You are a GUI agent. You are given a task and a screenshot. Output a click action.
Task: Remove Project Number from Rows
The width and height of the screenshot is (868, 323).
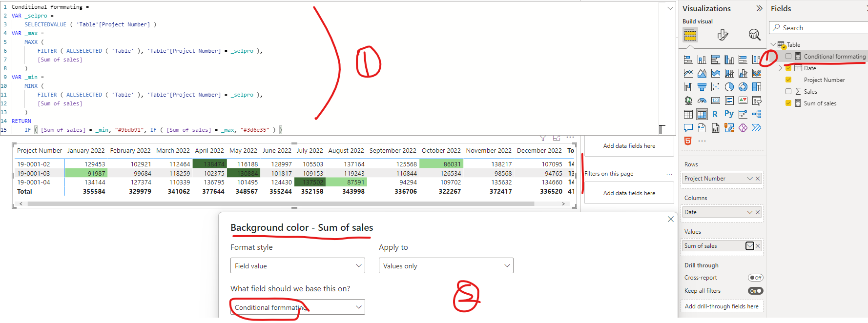click(758, 179)
